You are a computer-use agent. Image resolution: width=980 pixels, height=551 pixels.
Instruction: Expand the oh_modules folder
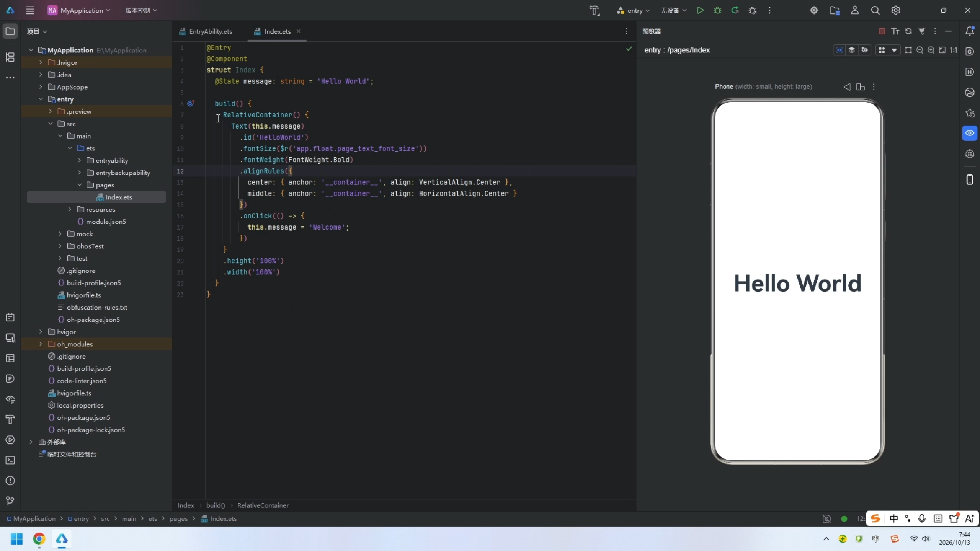pyautogui.click(x=41, y=344)
